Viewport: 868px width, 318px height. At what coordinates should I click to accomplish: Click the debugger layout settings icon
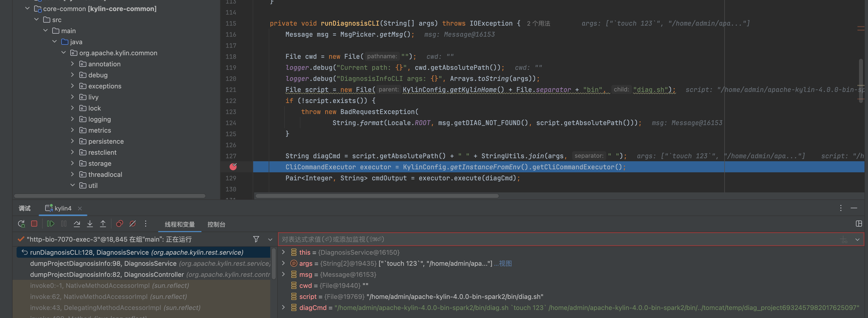[x=859, y=224]
